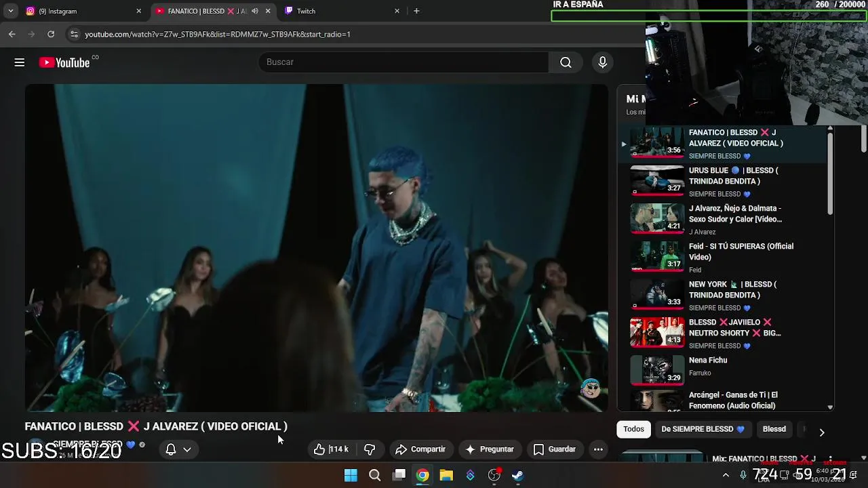Open Chrome from the taskbar
This screenshot has width=868, height=488.
click(422, 475)
